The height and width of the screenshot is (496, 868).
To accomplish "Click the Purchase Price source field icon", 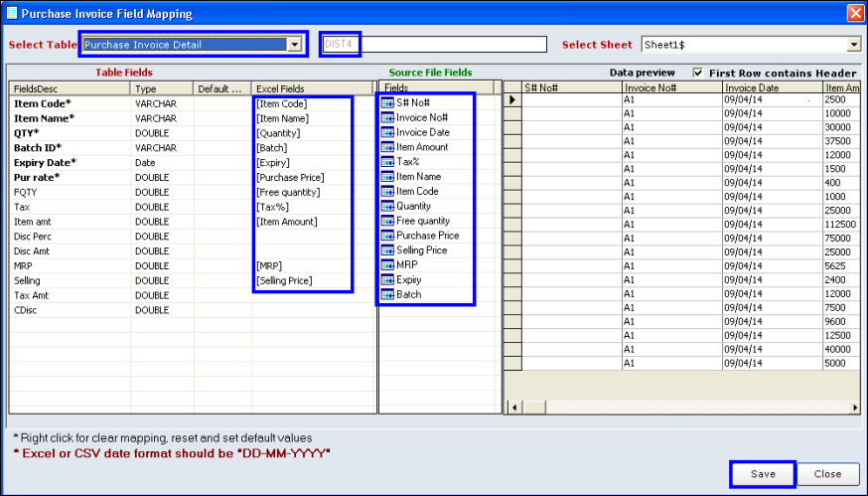I will click(x=387, y=236).
